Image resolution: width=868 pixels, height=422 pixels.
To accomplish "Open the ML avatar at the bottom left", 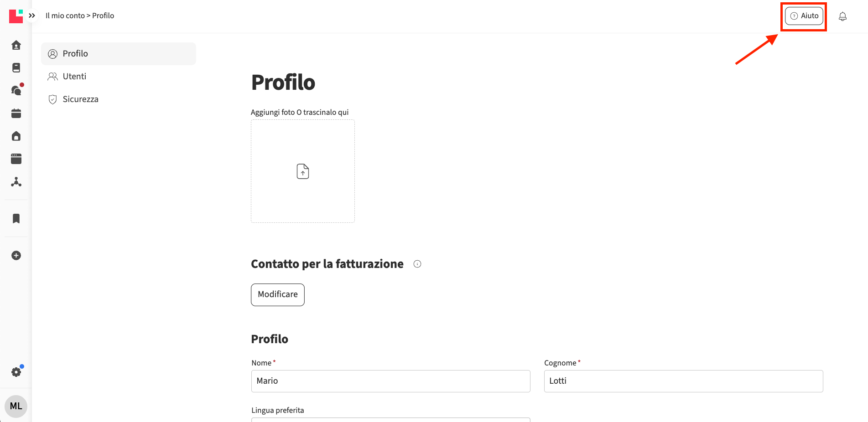I will coord(16,406).
